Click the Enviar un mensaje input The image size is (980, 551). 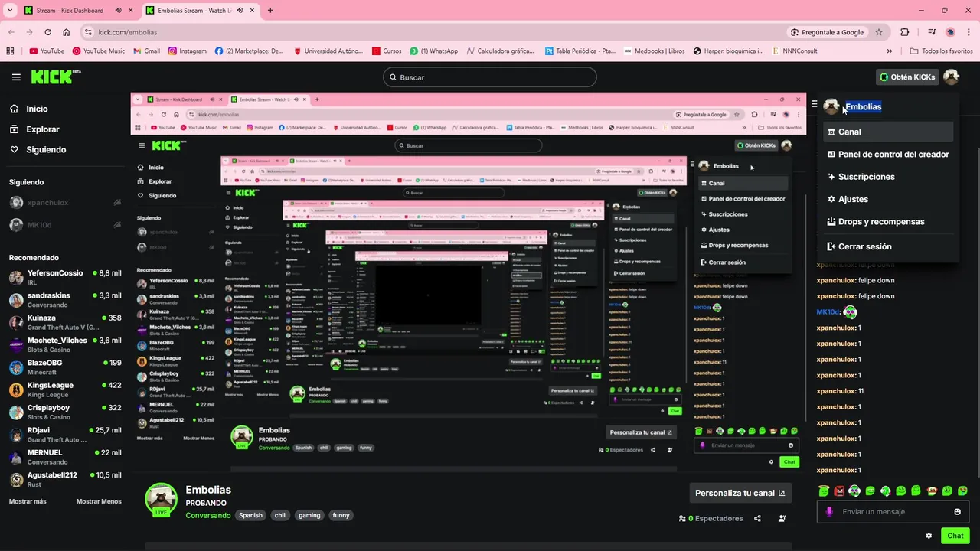(893, 512)
